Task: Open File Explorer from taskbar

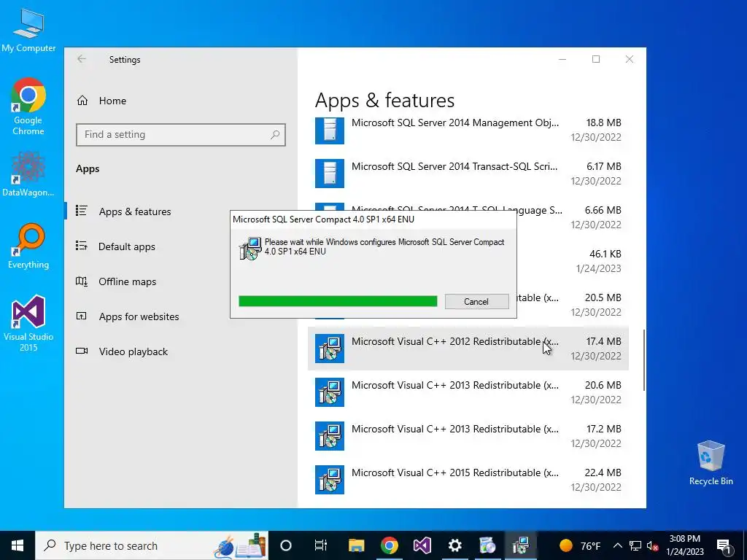Action: click(x=356, y=545)
